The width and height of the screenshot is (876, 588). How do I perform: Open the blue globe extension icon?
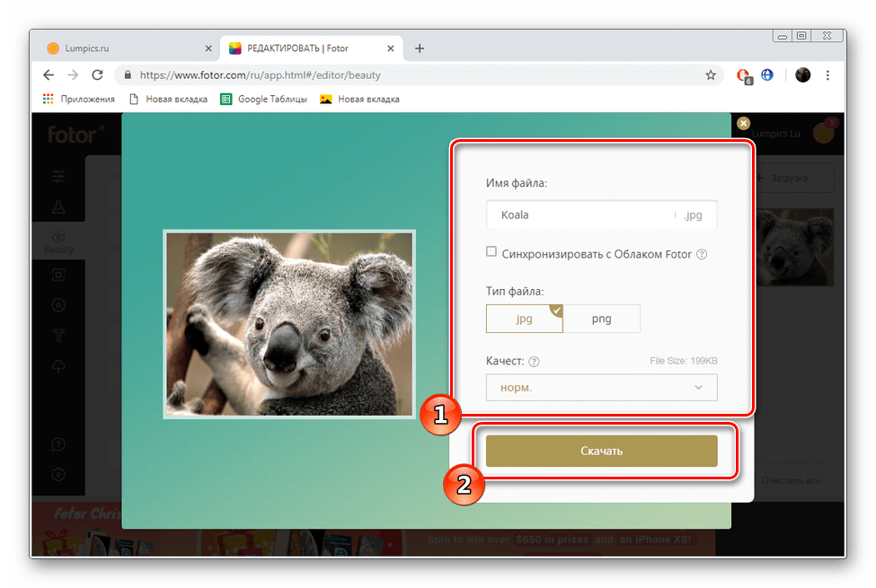click(x=767, y=75)
